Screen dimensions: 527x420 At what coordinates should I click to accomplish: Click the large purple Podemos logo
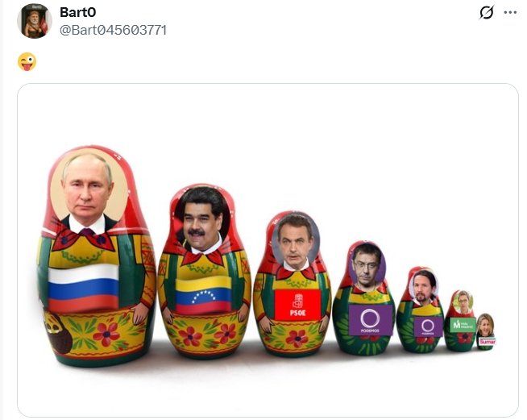coord(371,320)
